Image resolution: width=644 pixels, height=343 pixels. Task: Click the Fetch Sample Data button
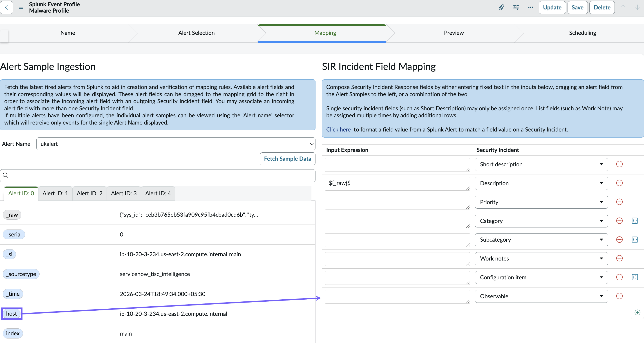(x=288, y=159)
